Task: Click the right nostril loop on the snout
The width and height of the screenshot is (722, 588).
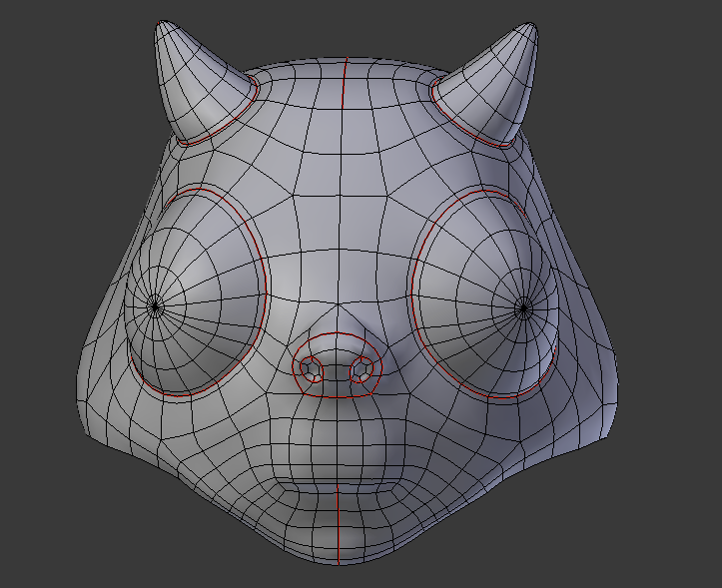Action: [x=361, y=369]
